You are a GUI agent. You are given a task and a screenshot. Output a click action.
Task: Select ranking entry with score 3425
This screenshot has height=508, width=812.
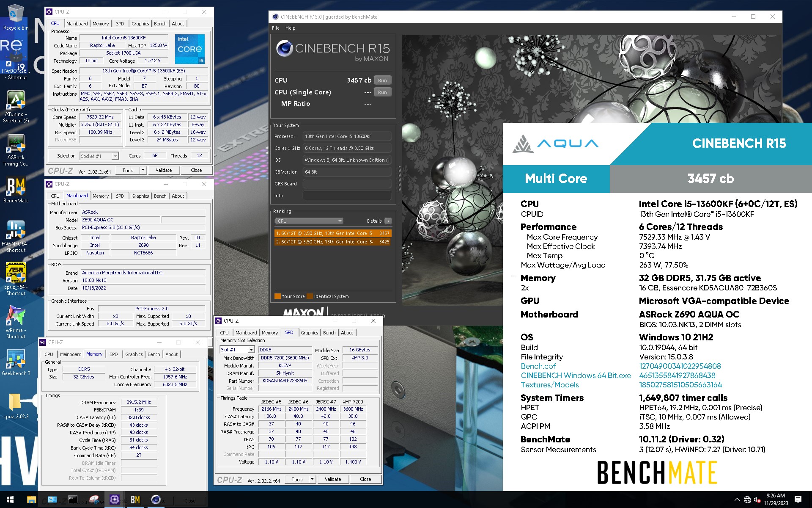(333, 242)
